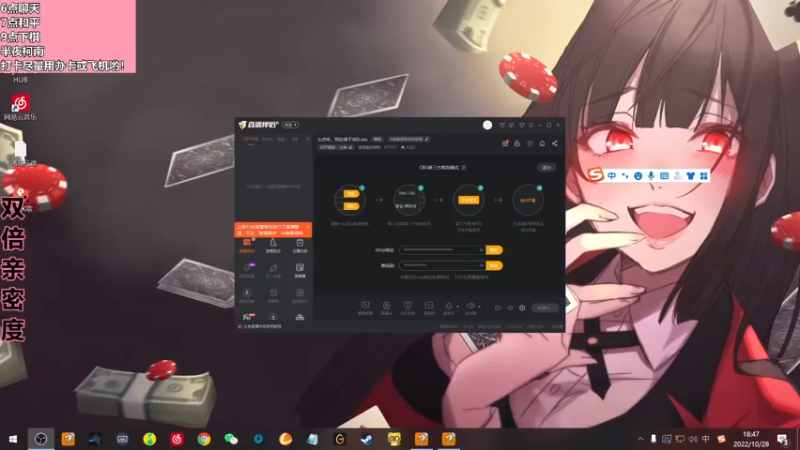
Task: Open settings via the gear icon in the bottom toolbar
Action: pyautogui.click(x=522, y=308)
